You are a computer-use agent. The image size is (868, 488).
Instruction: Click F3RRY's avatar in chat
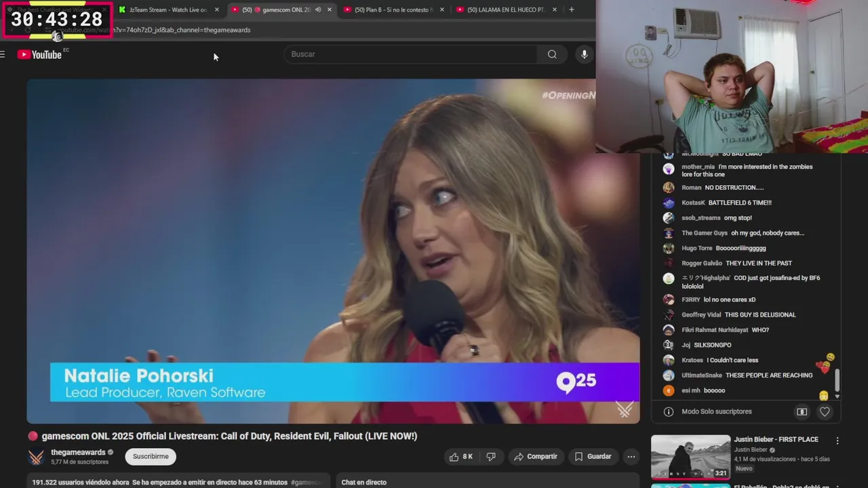pyautogui.click(x=669, y=299)
